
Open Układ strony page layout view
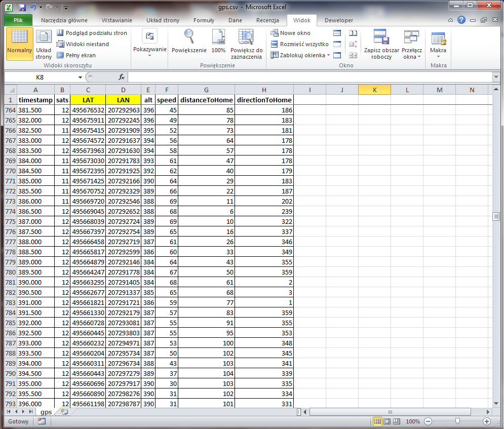tap(44, 44)
